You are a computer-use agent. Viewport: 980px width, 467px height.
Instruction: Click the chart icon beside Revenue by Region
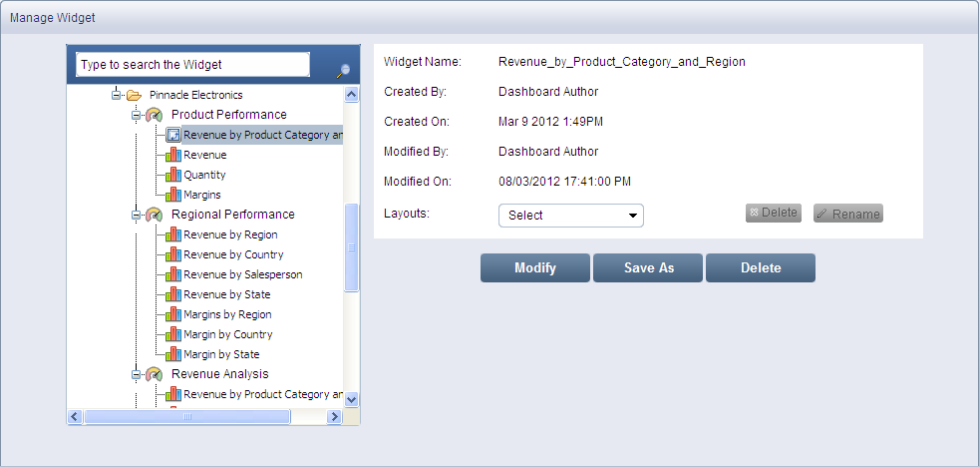173,234
